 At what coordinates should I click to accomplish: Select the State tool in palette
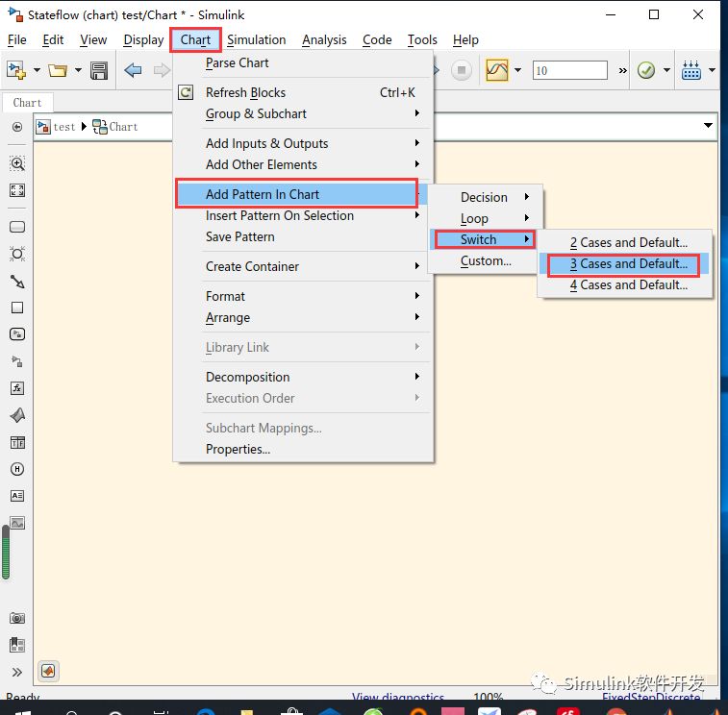tap(17, 227)
